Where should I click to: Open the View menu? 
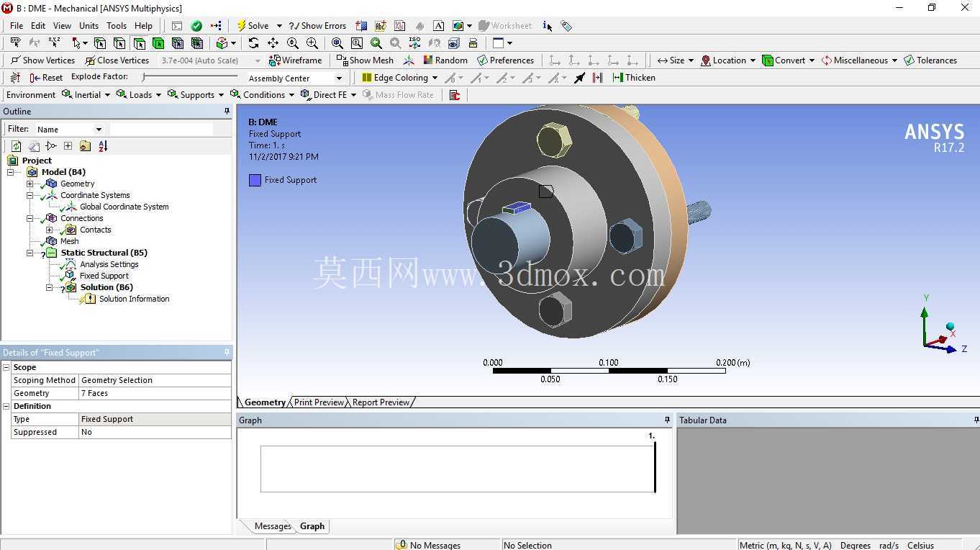click(63, 26)
